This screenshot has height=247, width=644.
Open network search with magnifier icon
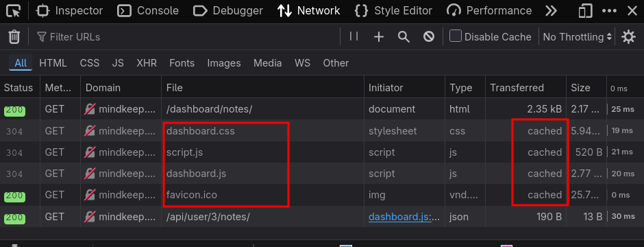404,37
